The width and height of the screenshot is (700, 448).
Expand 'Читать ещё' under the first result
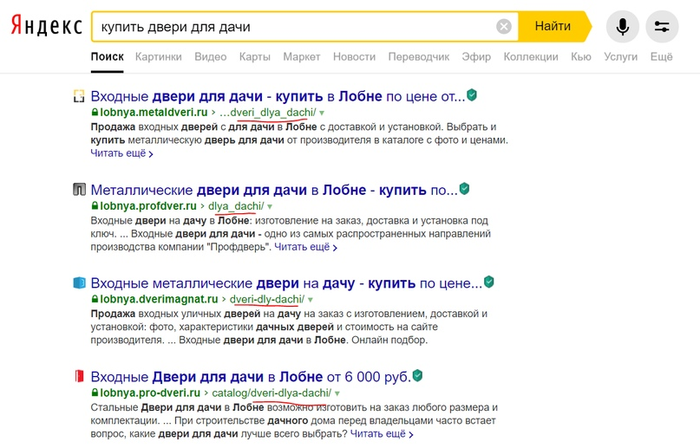click(x=122, y=154)
